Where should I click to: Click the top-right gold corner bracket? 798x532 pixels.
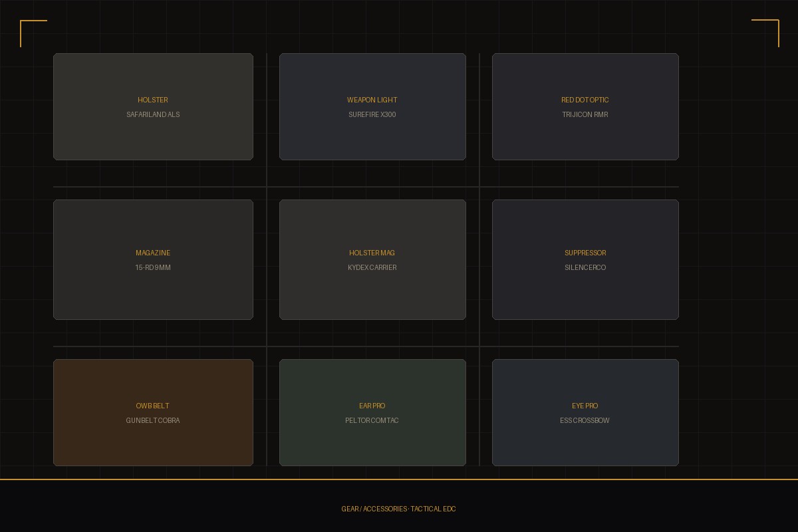coord(765,33)
